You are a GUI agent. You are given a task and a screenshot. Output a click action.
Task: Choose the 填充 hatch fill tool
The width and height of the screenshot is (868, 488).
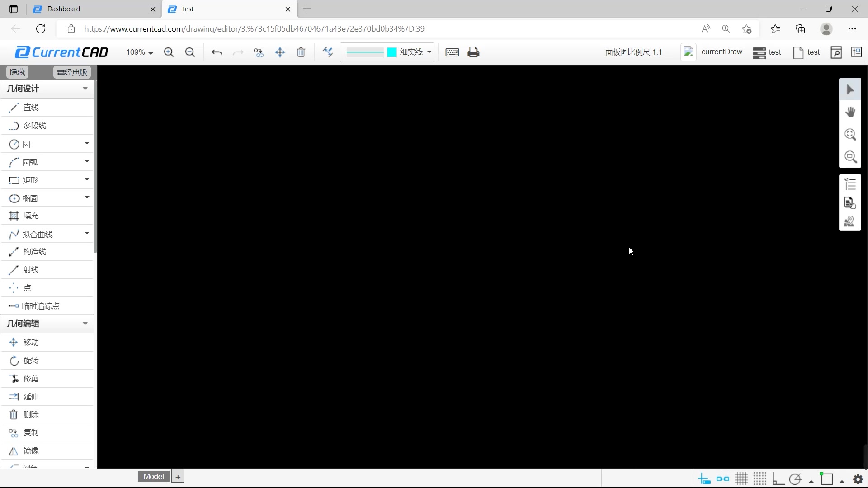pos(47,216)
